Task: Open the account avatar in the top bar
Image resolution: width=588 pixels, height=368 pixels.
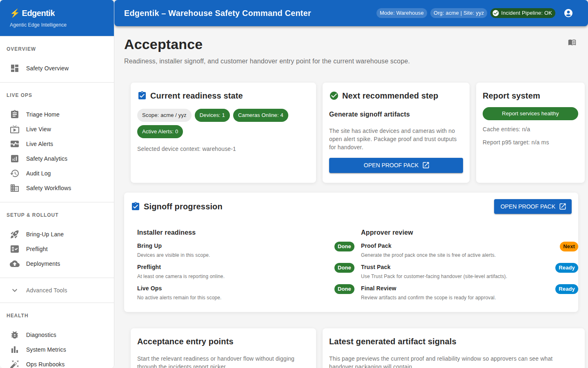Action: click(x=568, y=13)
